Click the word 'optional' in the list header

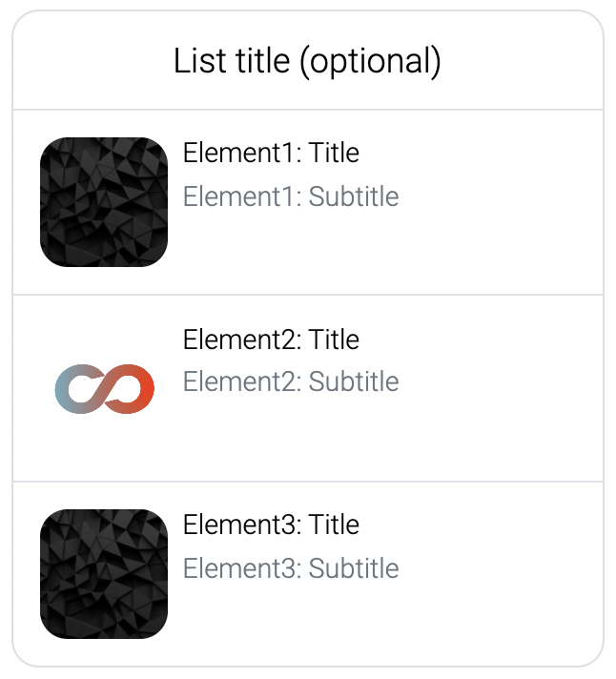tap(370, 61)
